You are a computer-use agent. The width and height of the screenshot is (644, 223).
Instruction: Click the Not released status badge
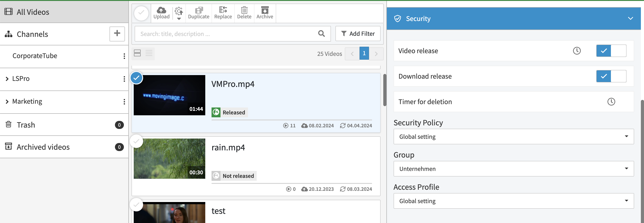point(234,176)
